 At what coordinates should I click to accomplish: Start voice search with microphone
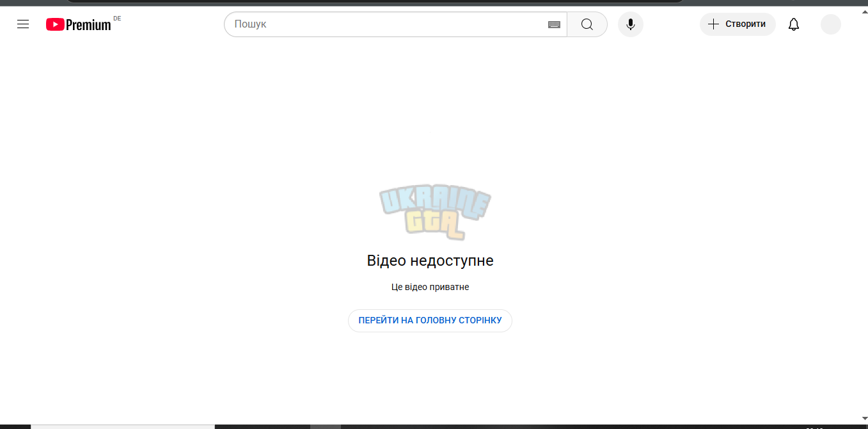tap(631, 24)
